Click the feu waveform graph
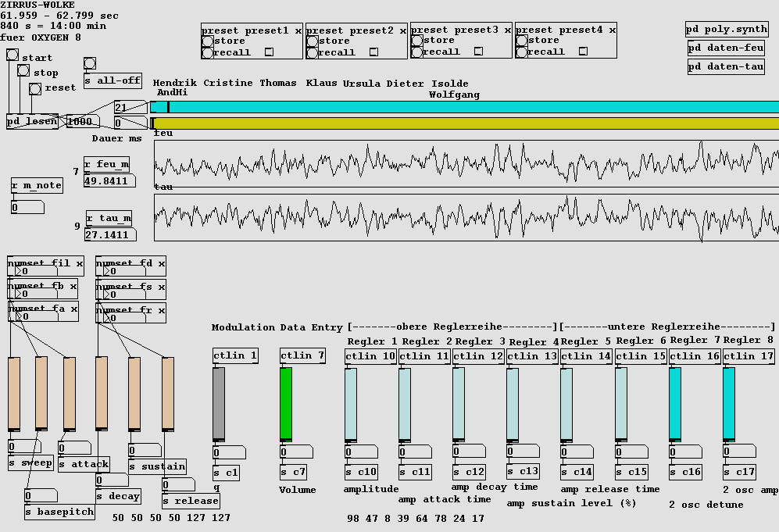779x532 pixels. tap(466, 164)
